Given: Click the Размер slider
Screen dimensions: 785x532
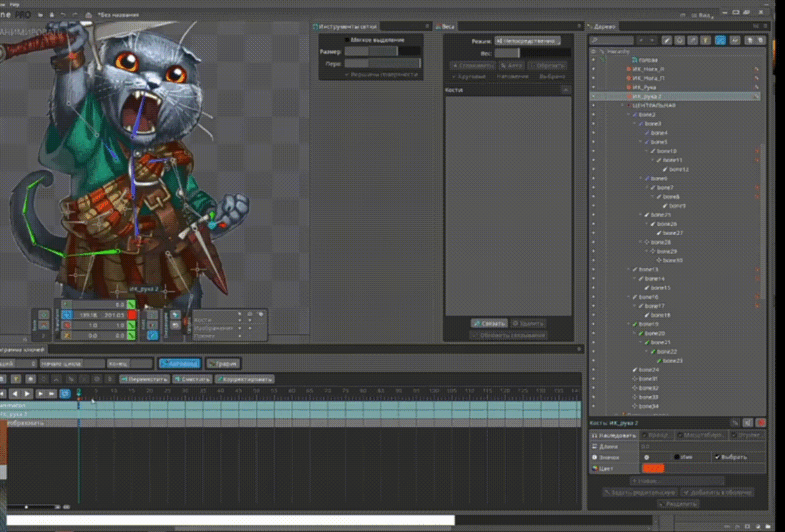Looking at the screenshot, I should (x=383, y=51).
